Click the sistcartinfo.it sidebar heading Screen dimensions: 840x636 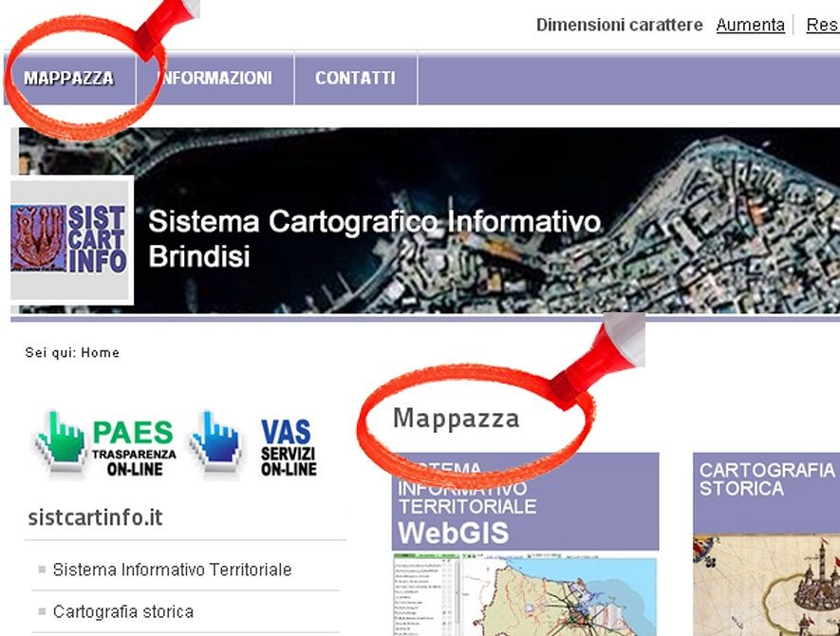95,517
